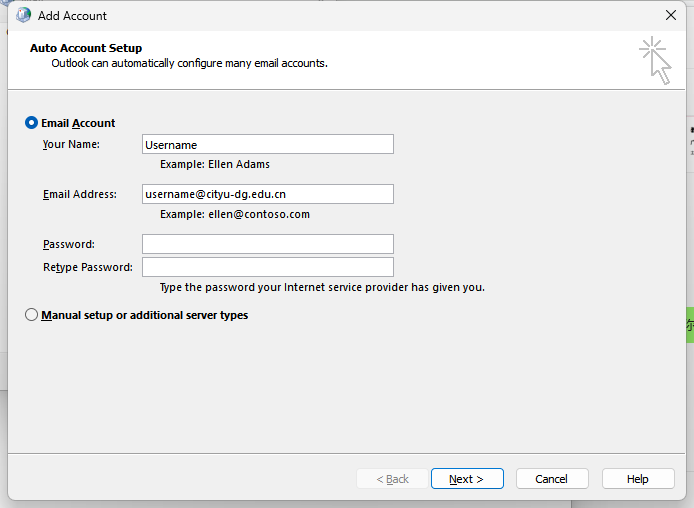Open Help for this dialog
The height and width of the screenshot is (508, 694).
tap(638, 479)
